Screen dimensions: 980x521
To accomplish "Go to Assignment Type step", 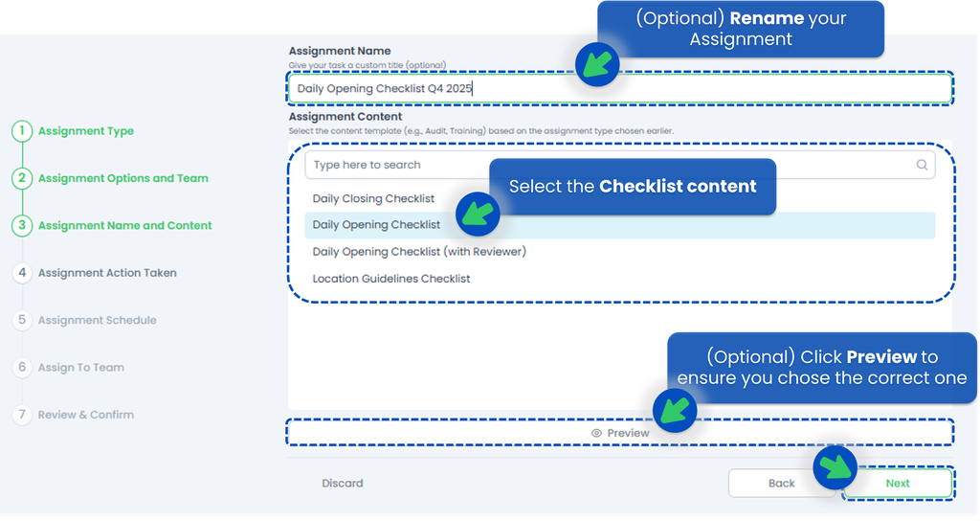I will pos(86,131).
